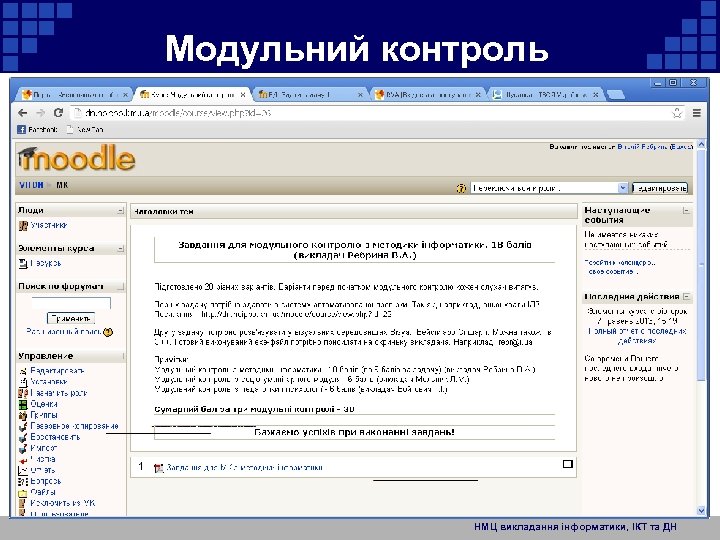Go back using the browser back arrow

coord(22,112)
